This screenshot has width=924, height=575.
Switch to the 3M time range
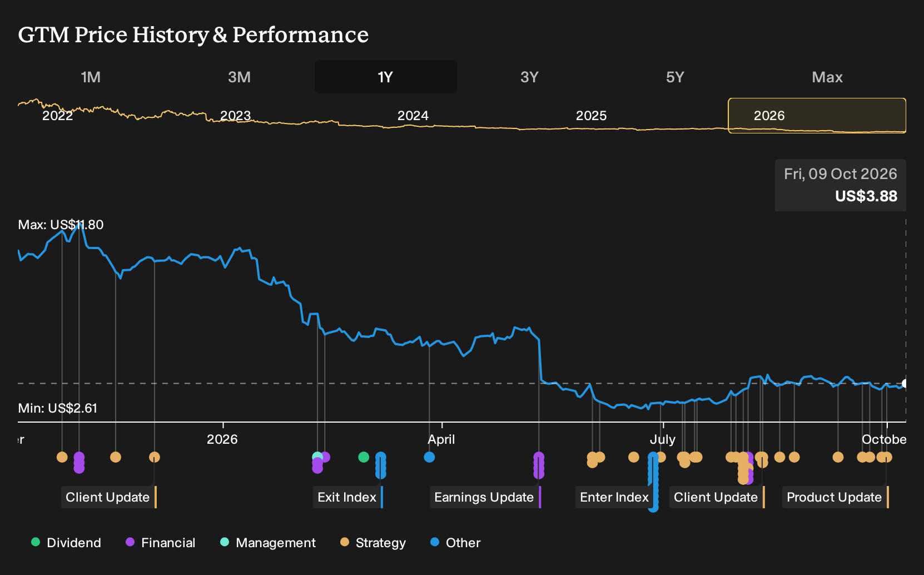tap(239, 77)
